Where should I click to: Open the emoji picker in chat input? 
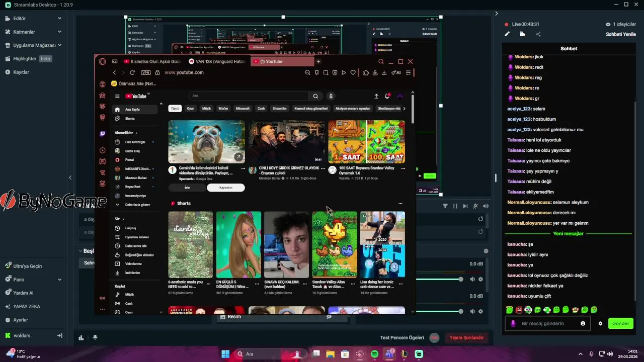[583, 324]
